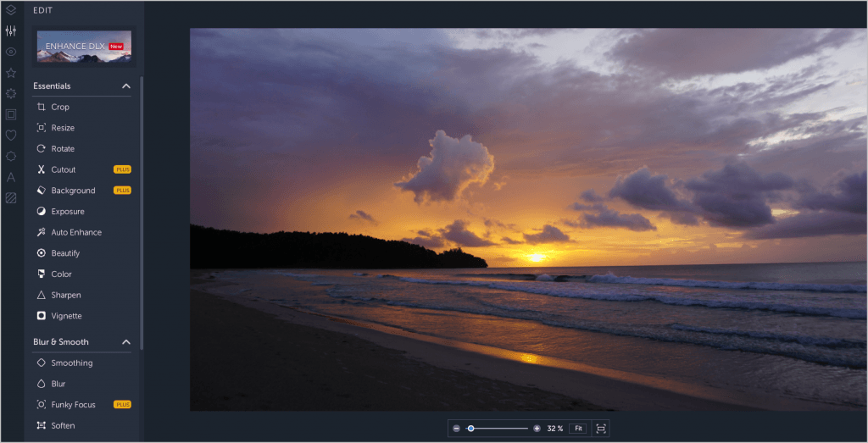Click the Auto Enhance wand icon
The width and height of the screenshot is (868, 443).
pos(41,232)
